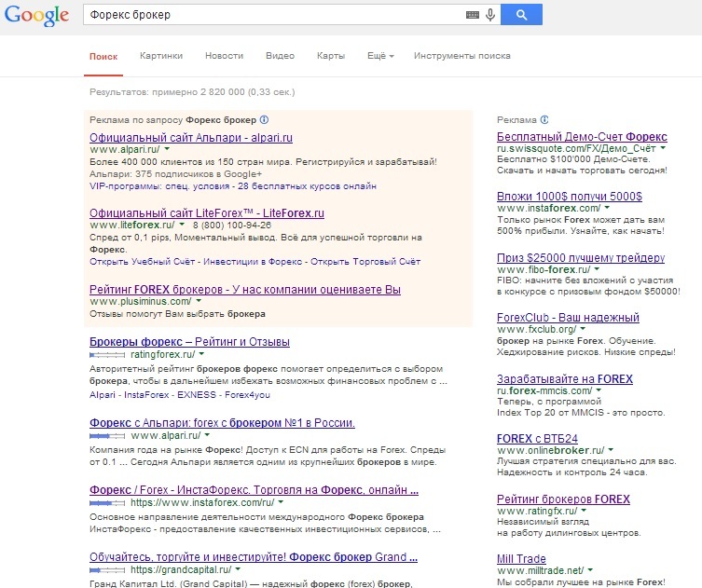Activate voice search microphone icon

[490, 15]
